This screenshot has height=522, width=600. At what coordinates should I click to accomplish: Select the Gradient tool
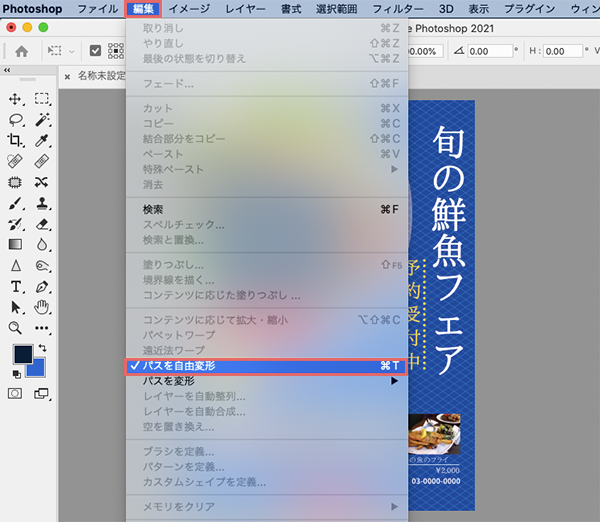(15, 244)
